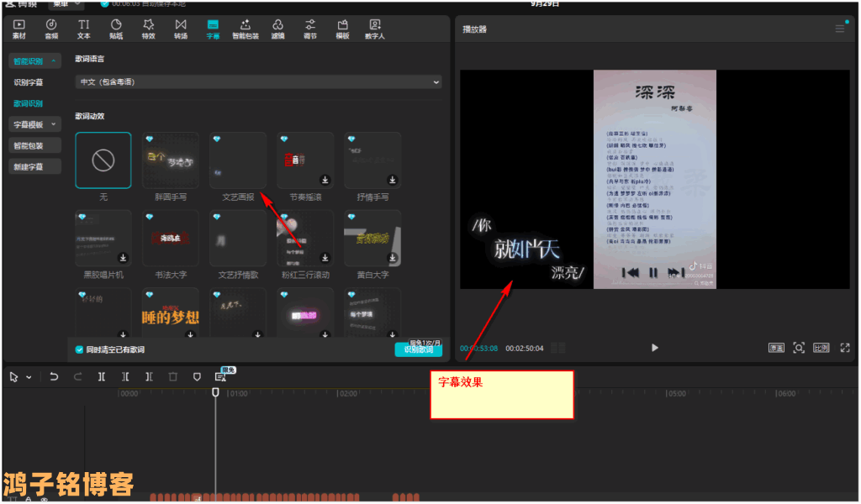Viewport: 861px width, 504px height.
Task: Open the selection tool dropdown arrow
Action: (x=29, y=378)
